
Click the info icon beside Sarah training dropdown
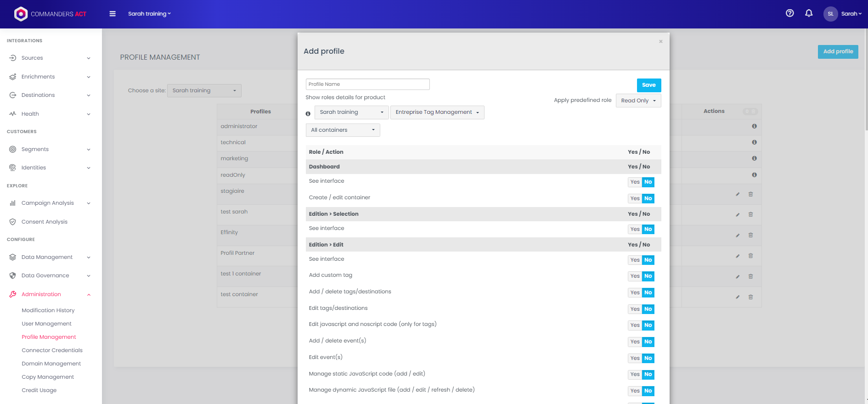[x=308, y=113]
